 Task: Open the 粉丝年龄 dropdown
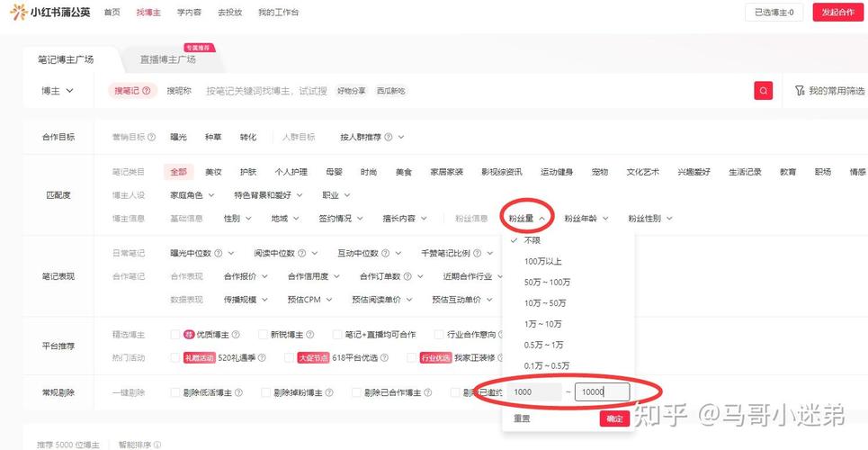586,219
